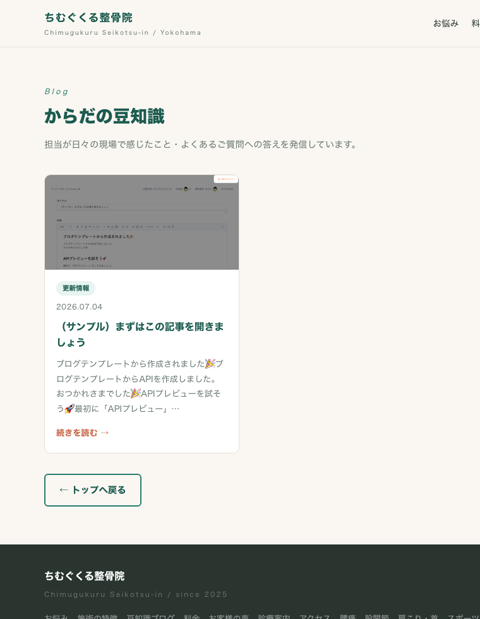Screen dimensions: 480x619
Task: Click the からだの豆知識 page heading
Action: (104, 116)
